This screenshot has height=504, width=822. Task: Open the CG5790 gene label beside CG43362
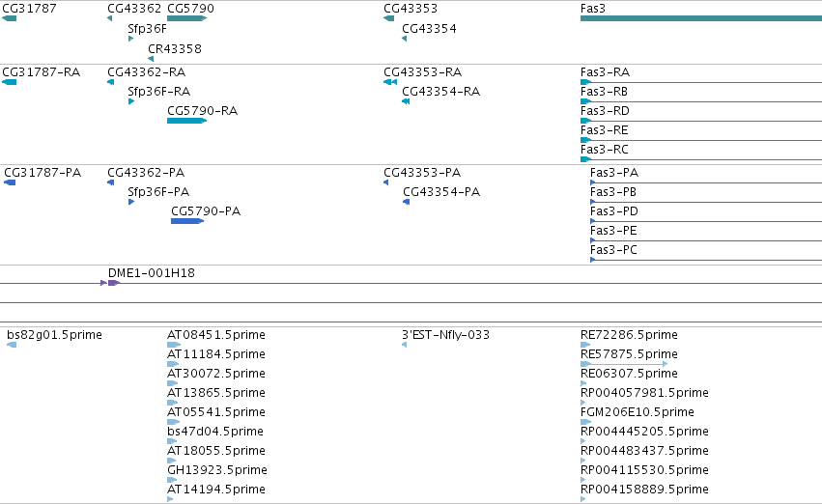click(191, 9)
